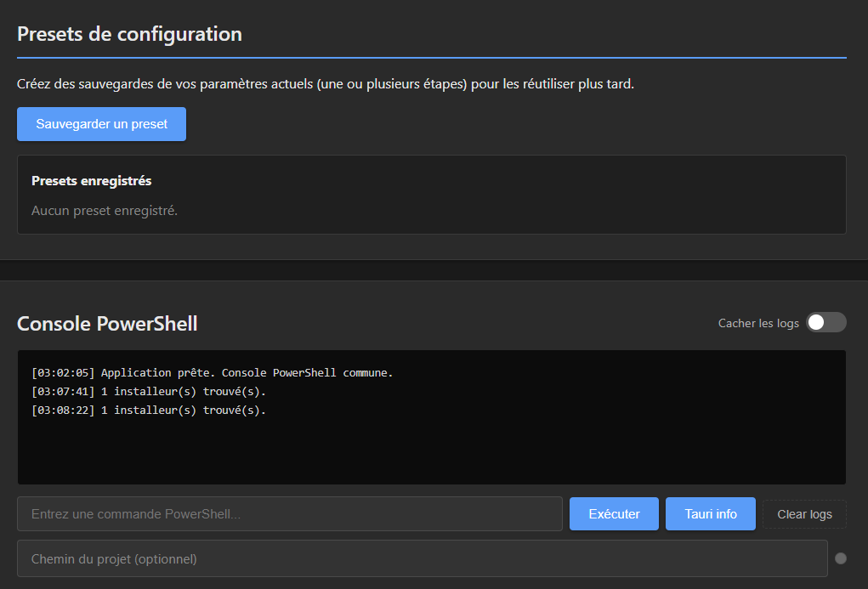Image resolution: width=868 pixels, height=589 pixels.
Task: Click the Sauvegarder un preset button
Action: 101,124
